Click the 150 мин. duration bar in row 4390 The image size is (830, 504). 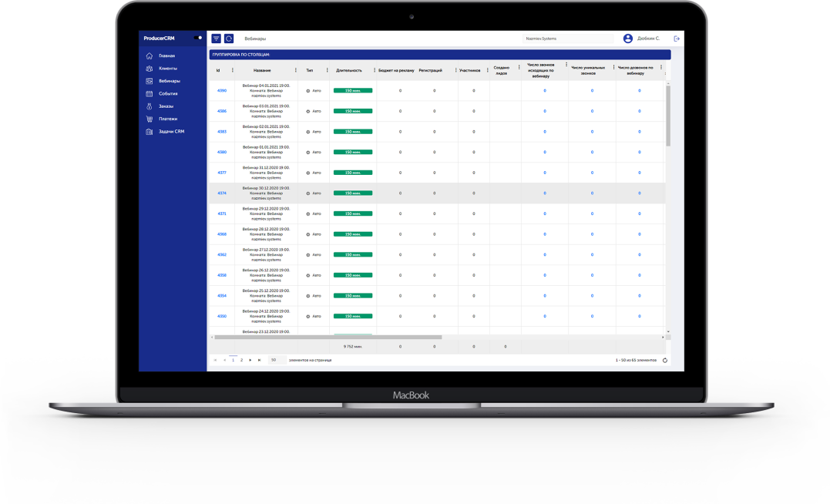[x=352, y=91]
